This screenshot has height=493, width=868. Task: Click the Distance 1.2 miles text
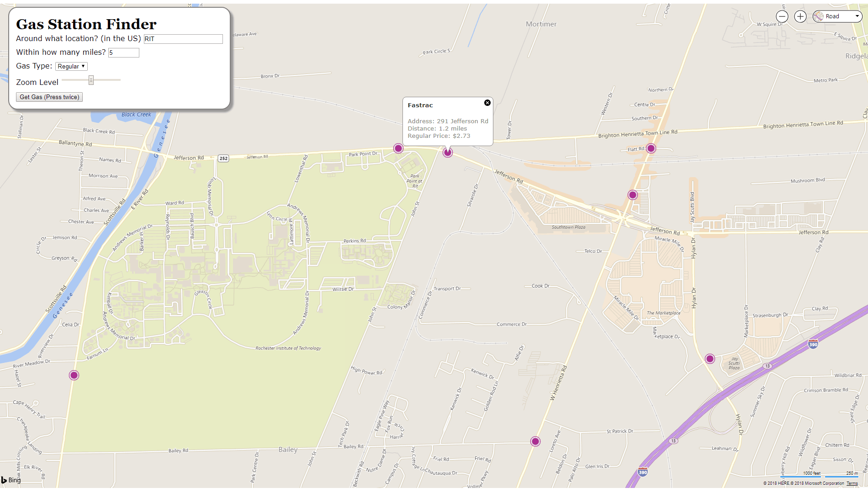pyautogui.click(x=437, y=129)
